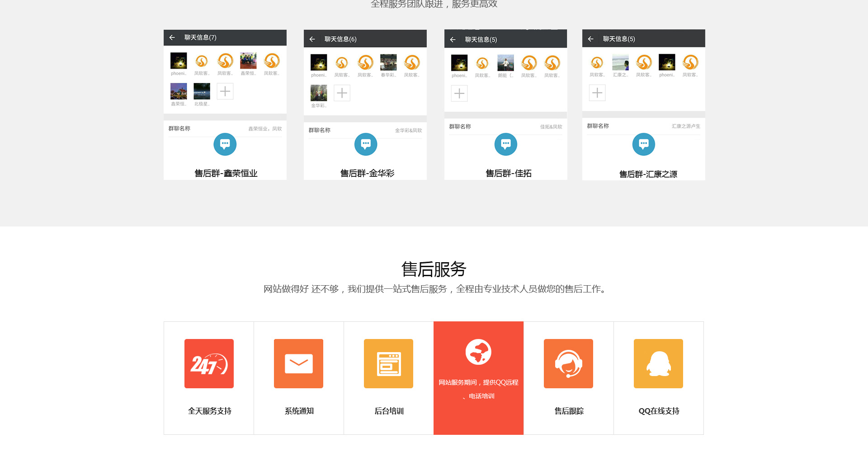Click the 金华彩 member avatar thumbnail
Screen dimensions: 868x452
(319, 93)
